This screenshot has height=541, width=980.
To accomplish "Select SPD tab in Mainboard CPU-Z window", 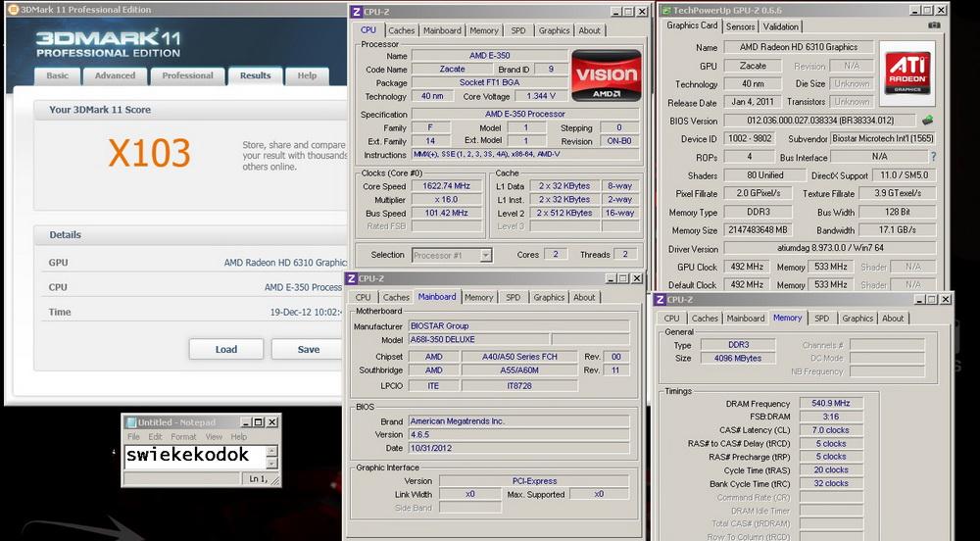I will click(x=514, y=297).
